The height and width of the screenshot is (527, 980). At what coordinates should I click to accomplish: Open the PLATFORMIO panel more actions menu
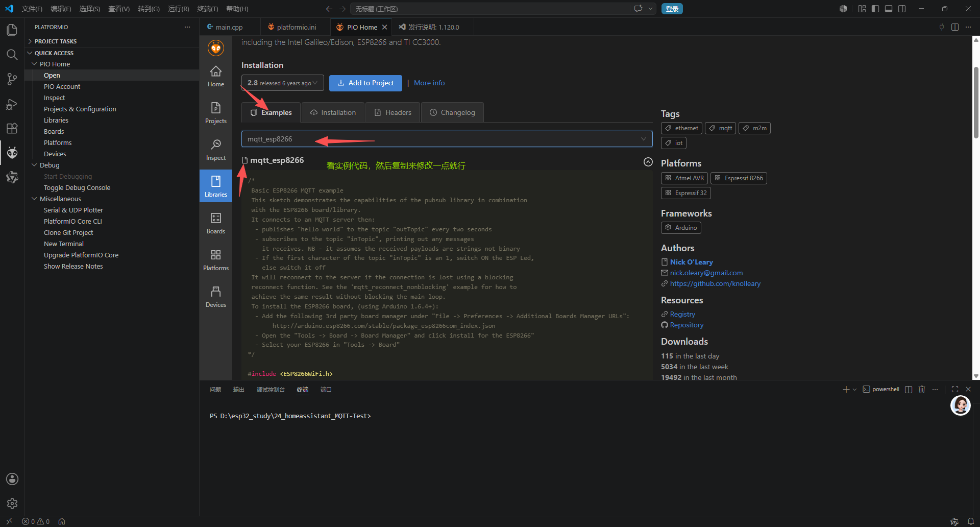[187, 27]
